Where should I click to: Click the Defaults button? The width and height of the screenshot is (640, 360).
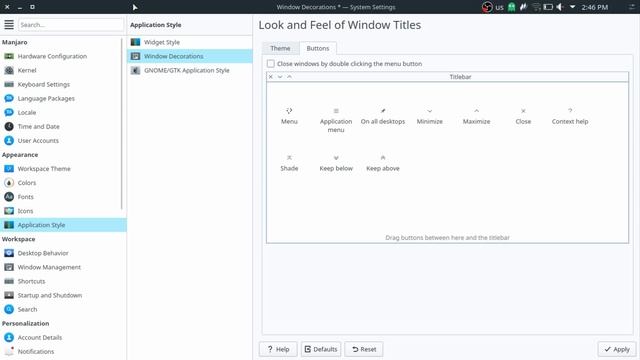(321, 349)
